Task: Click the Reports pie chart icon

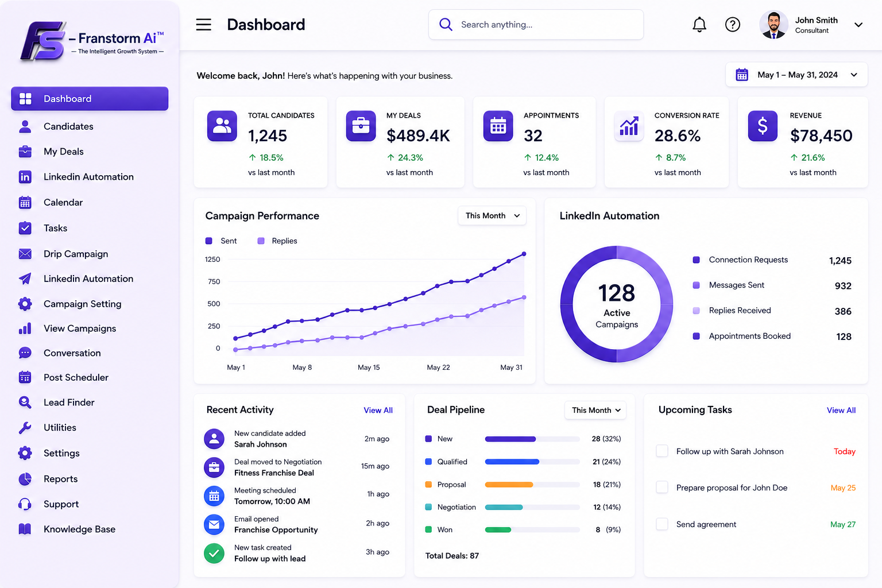Action: pos(25,479)
